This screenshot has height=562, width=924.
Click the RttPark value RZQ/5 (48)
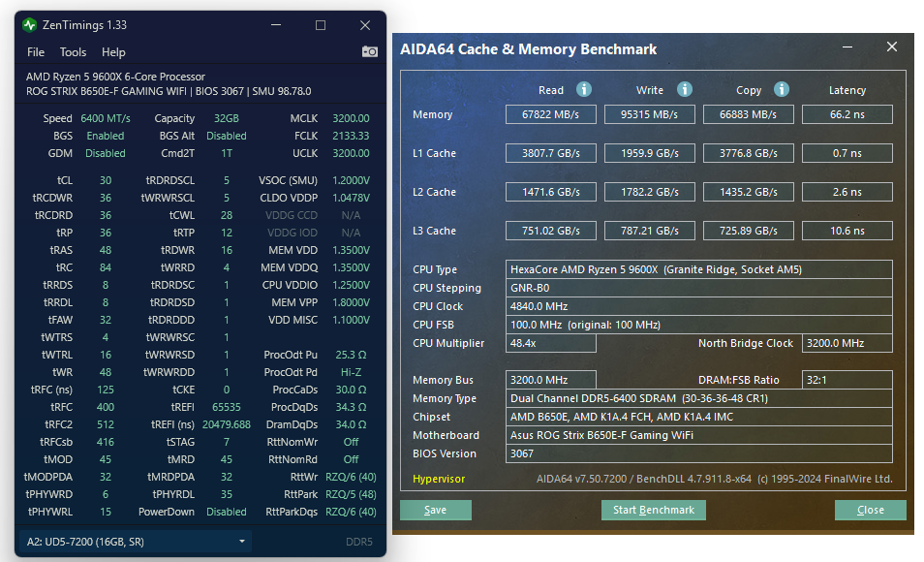point(351,494)
